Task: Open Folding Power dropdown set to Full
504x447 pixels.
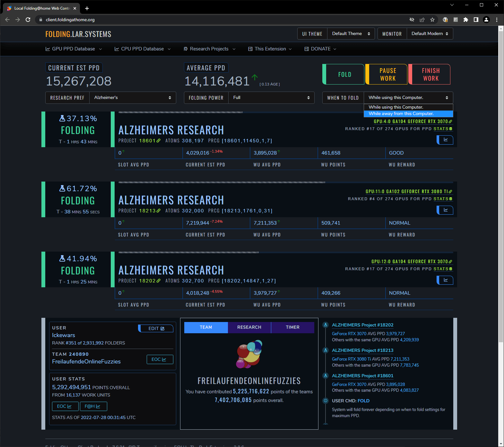Action: 271,98
